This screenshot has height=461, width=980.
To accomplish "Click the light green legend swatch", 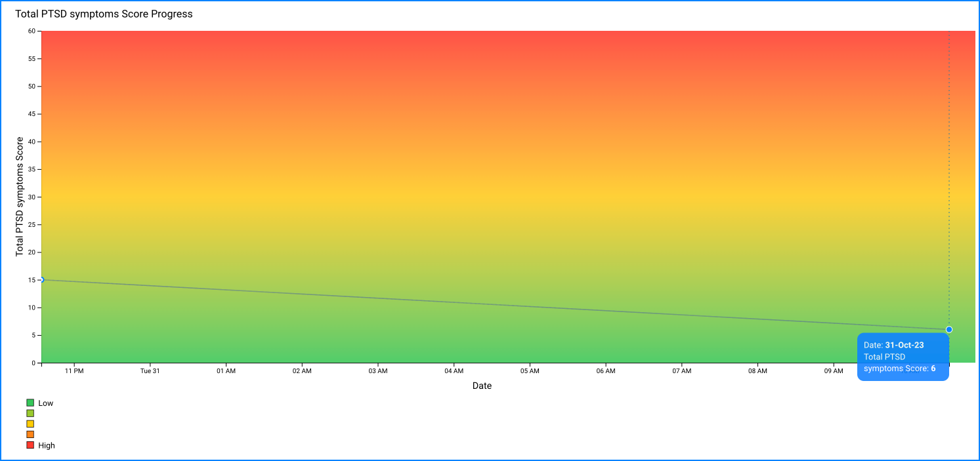I will pos(30,413).
